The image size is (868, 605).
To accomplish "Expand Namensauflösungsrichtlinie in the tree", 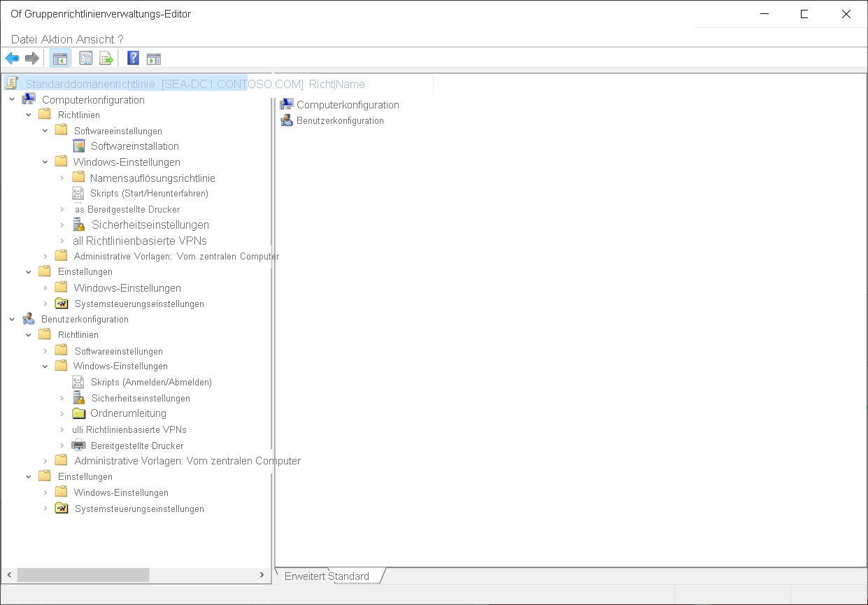I will (x=62, y=178).
